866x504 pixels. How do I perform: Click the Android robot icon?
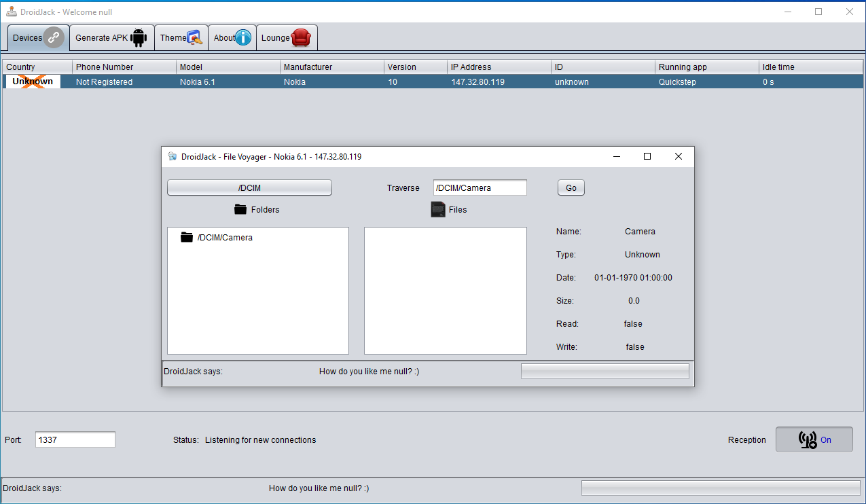point(139,38)
